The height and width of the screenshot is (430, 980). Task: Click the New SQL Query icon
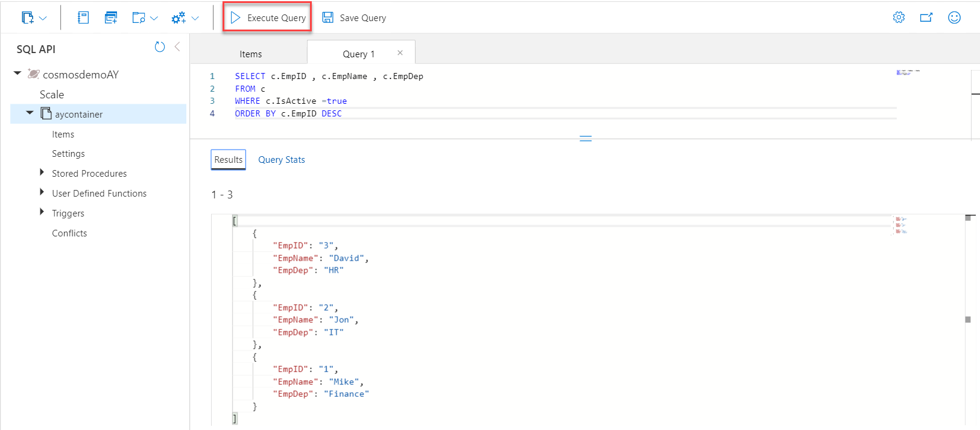(111, 18)
